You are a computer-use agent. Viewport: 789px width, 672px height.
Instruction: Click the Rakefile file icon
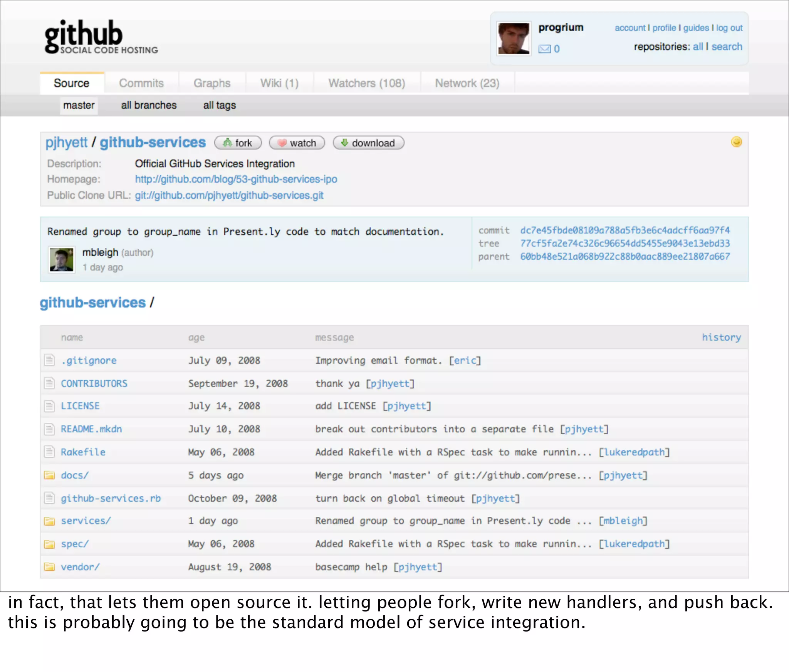pyautogui.click(x=49, y=452)
